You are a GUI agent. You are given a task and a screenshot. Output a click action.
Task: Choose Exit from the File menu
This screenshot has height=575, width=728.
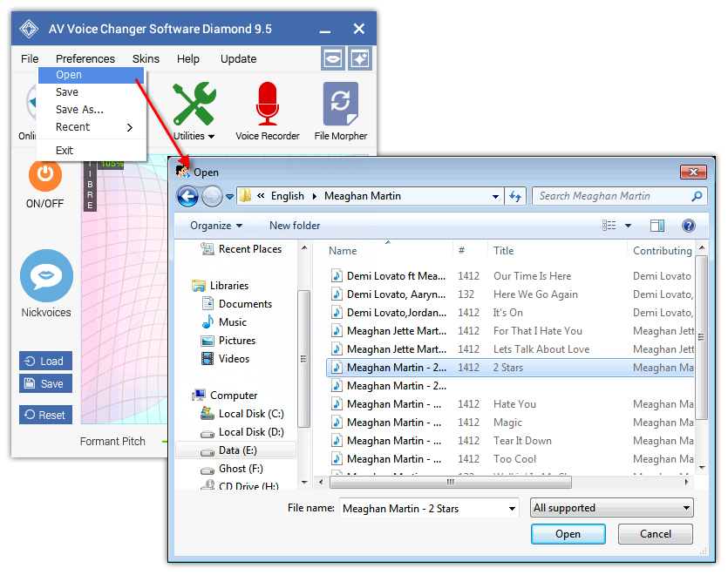91,151
